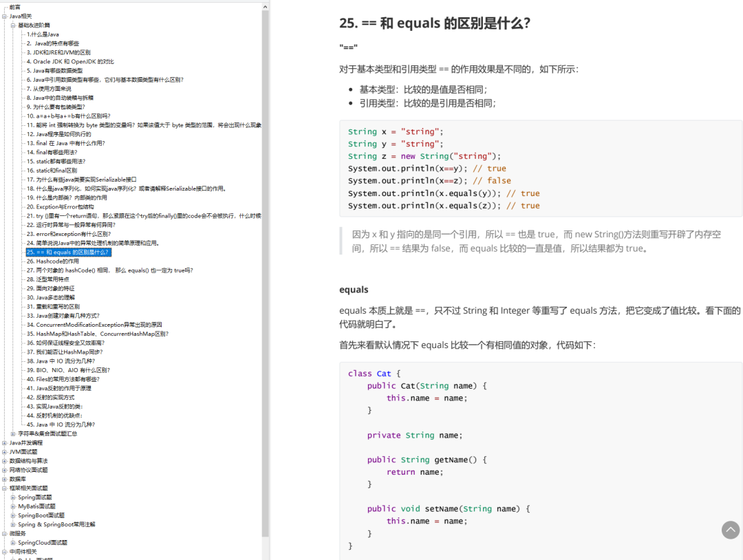Collapse the 基础&进阶篇 branch
The image size is (743, 560).
click(12, 25)
